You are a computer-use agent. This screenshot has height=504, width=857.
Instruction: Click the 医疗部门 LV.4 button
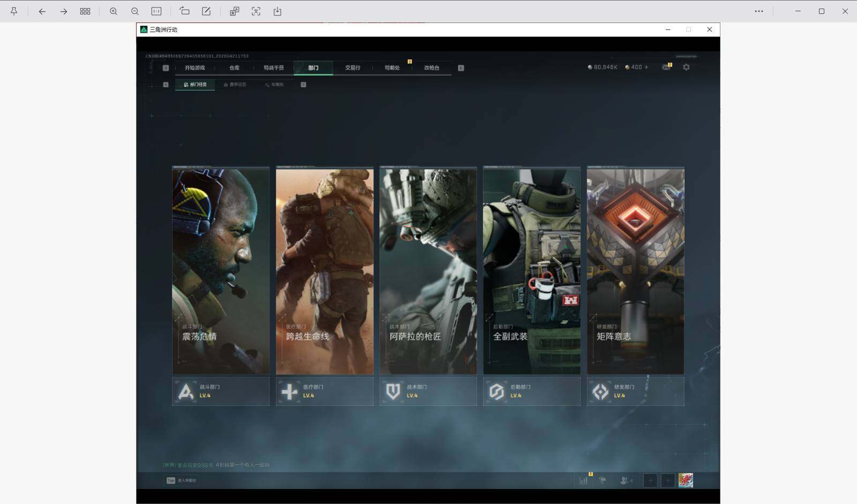[325, 392]
